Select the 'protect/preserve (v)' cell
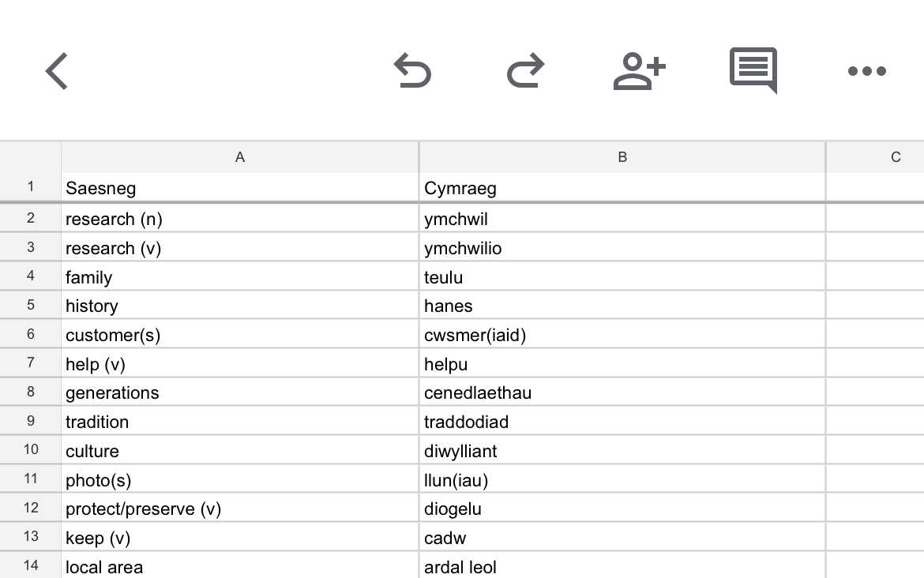Viewport: 924px width, 578px height. pos(240,508)
